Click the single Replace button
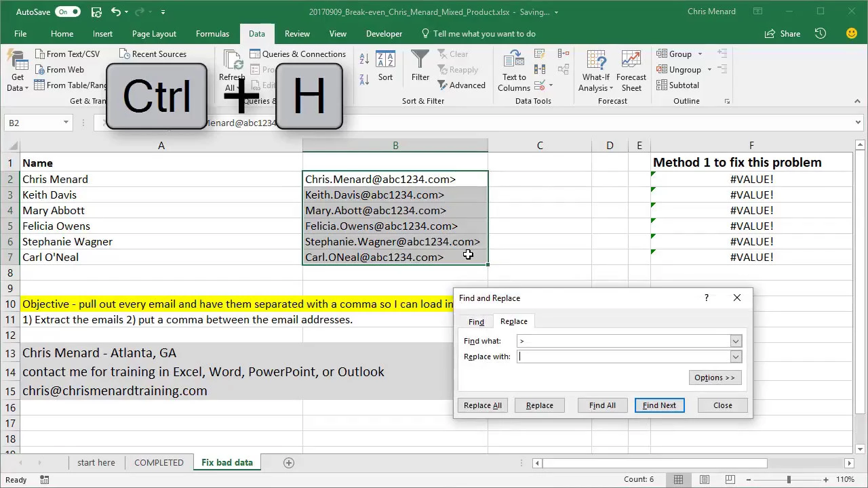Image resolution: width=868 pixels, height=488 pixels. click(x=540, y=405)
